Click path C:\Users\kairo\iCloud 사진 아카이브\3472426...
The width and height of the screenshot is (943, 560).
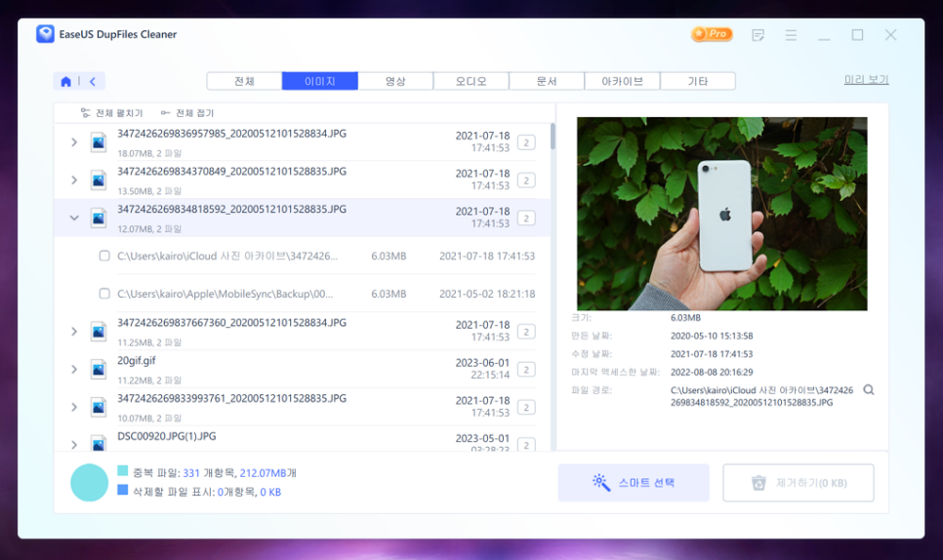pyautogui.click(x=227, y=256)
